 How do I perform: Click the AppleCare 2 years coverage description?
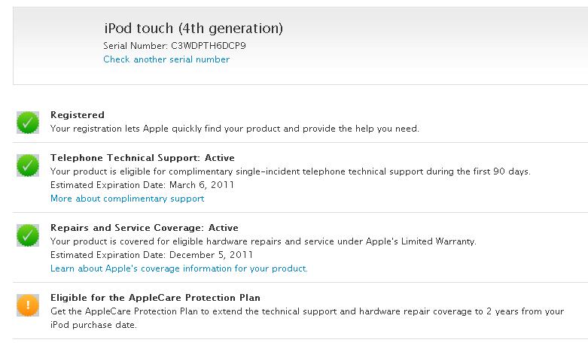point(306,311)
